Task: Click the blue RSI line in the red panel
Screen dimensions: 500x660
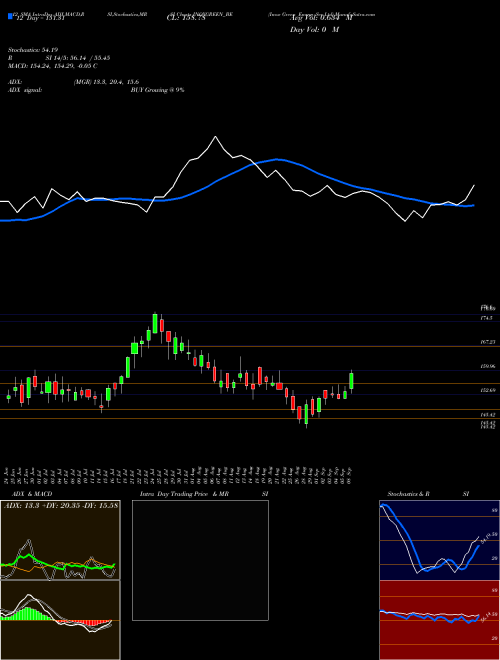Action: coord(429,617)
